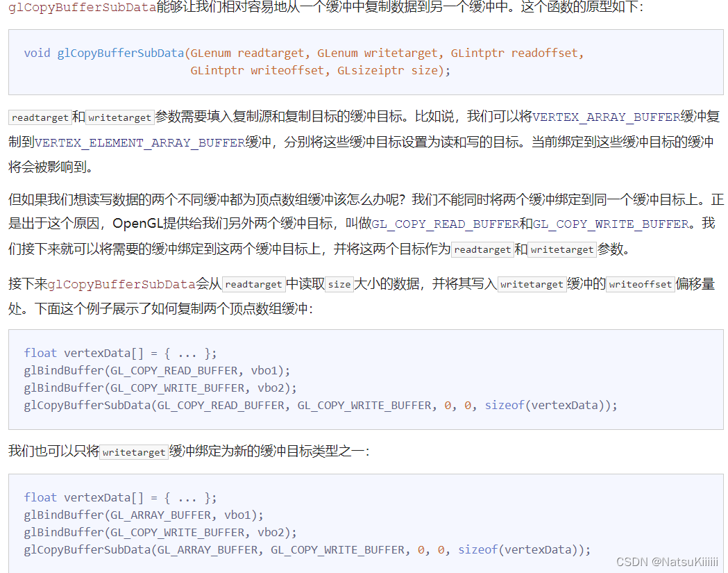Screen dimensions: 728x573
Task: Click the float keyword in first code block
Action: (x=40, y=353)
